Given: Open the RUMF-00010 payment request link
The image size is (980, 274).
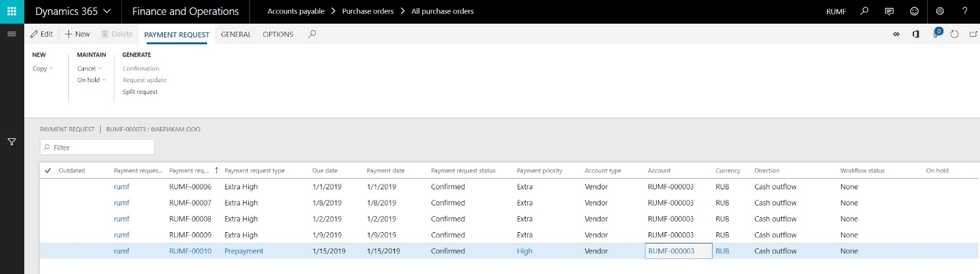Looking at the screenshot, I should [x=190, y=251].
